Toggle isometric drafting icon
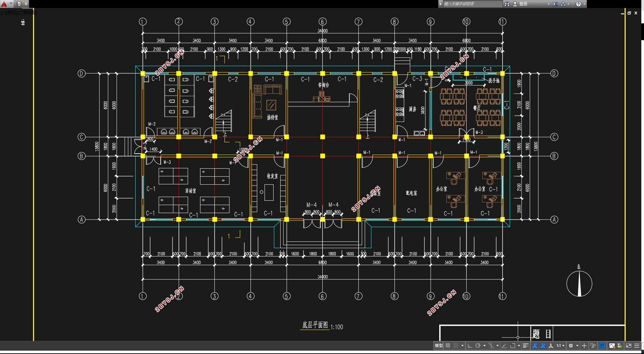Image resolution: width=644 pixels, height=354 pixels. (491, 346)
